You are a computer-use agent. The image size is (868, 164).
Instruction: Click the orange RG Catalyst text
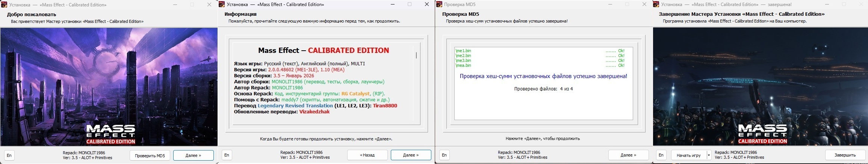click(355, 94)
